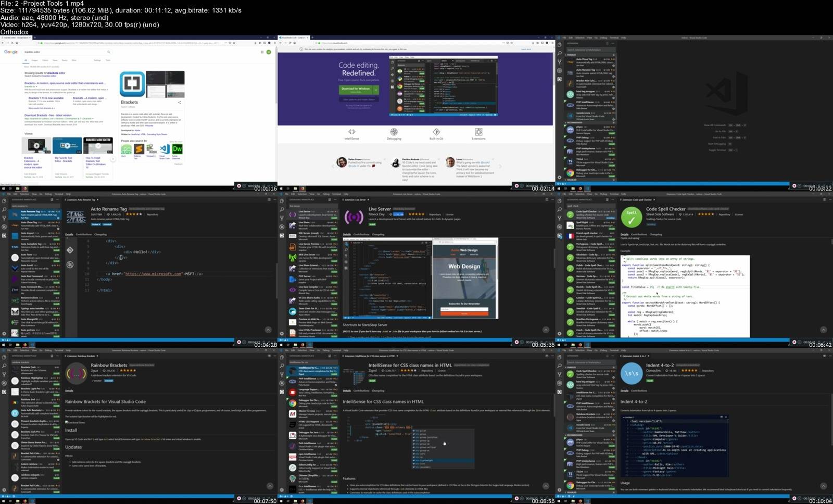
Task: Open Selection menu in the Live Server frame
Action: [302, 194]
